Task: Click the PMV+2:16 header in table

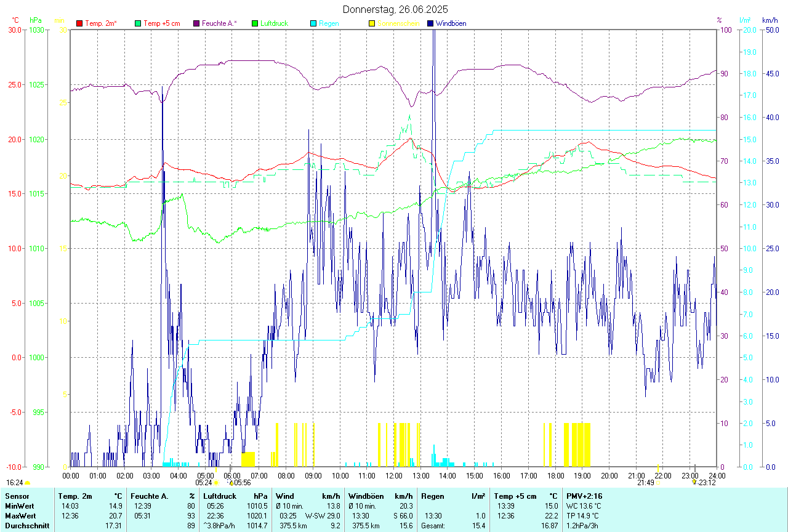Action: coord(585,496)
